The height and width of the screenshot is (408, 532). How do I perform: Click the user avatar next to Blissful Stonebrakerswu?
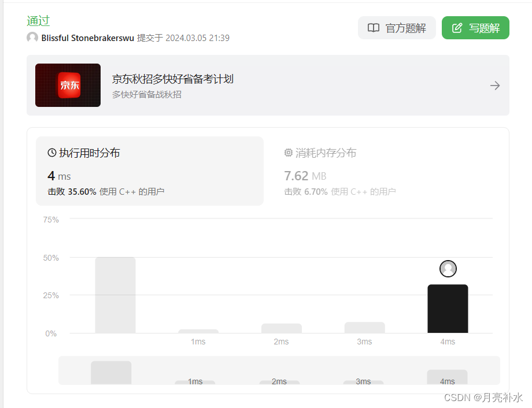(32, 37)
